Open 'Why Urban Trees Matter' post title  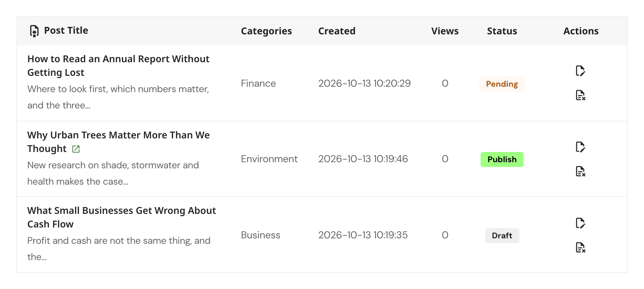(118, 142)
